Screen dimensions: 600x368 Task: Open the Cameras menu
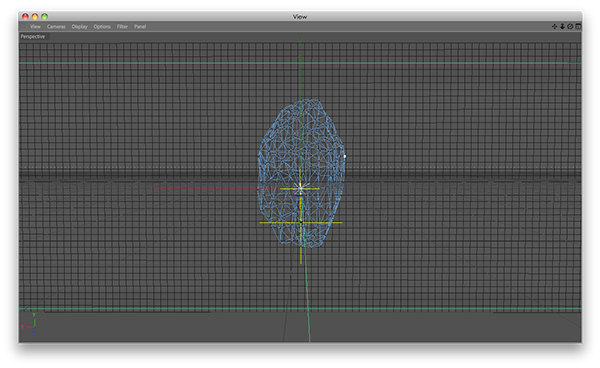pos(56,26)
